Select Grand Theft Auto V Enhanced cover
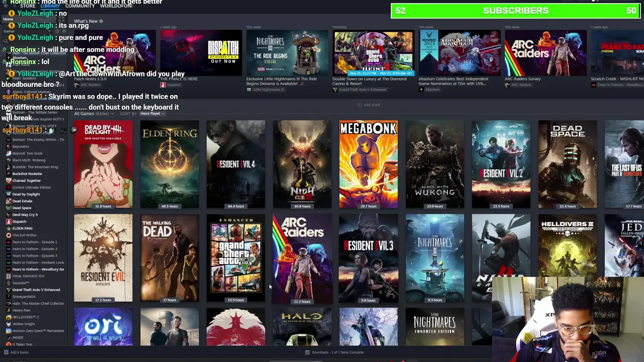 tap(235, 258)
